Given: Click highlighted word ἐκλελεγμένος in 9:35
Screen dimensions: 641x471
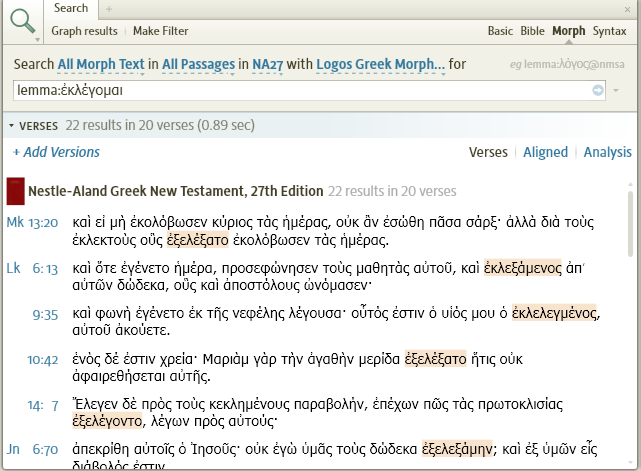Looking at the screenshot, I should pos(554,313).
